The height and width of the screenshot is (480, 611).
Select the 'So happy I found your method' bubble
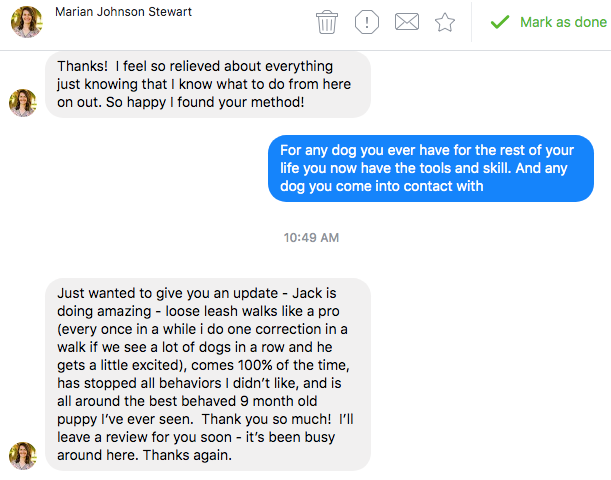[x=208, y=85]
